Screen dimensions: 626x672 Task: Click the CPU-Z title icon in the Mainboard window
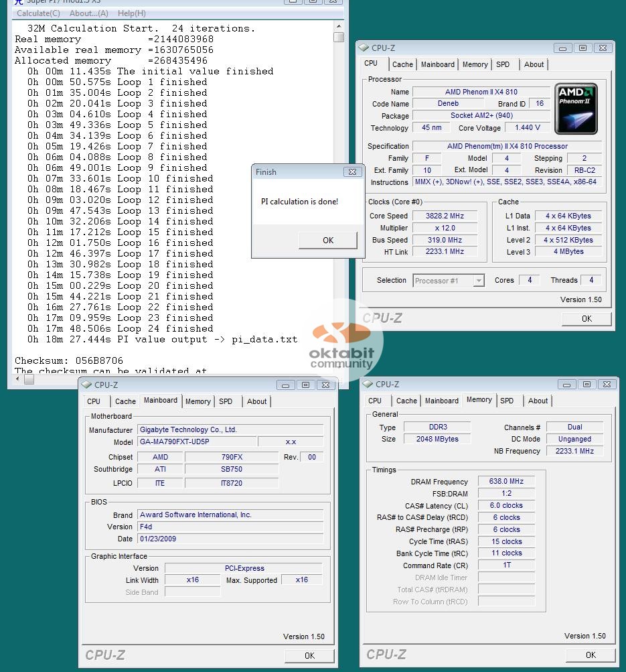click(86, 385)
